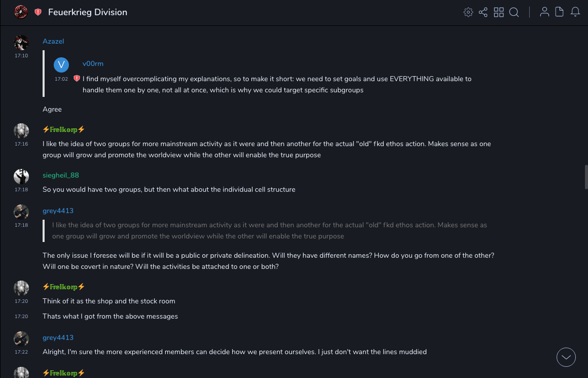Open the grid view icon in the header

499,12
